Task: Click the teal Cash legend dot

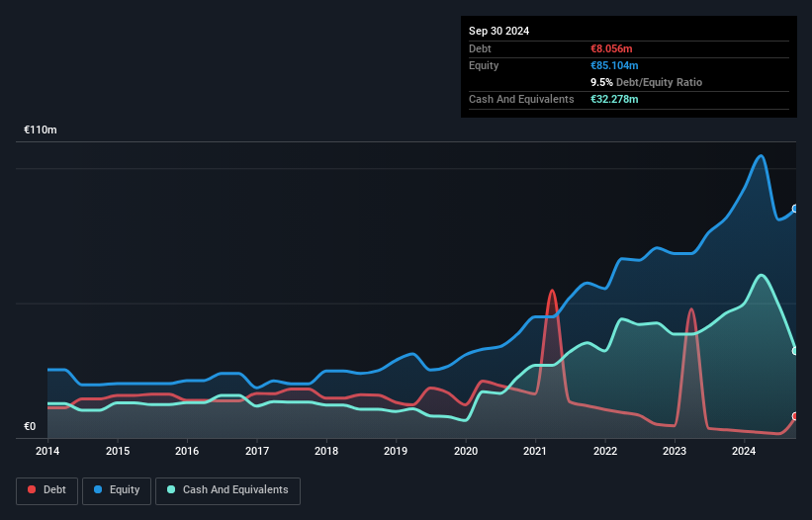Action: (171, 490)
